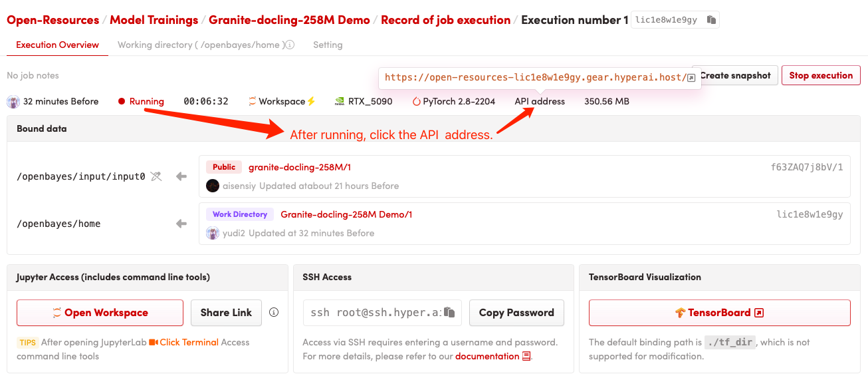Open external link icon in API URL tooltip

click(x=691, y=78)
